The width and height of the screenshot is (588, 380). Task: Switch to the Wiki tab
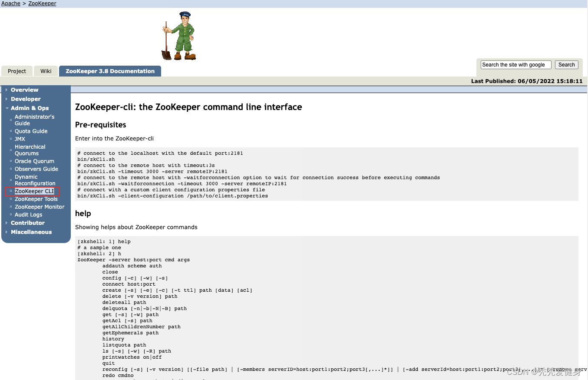[x=46, y=71]
